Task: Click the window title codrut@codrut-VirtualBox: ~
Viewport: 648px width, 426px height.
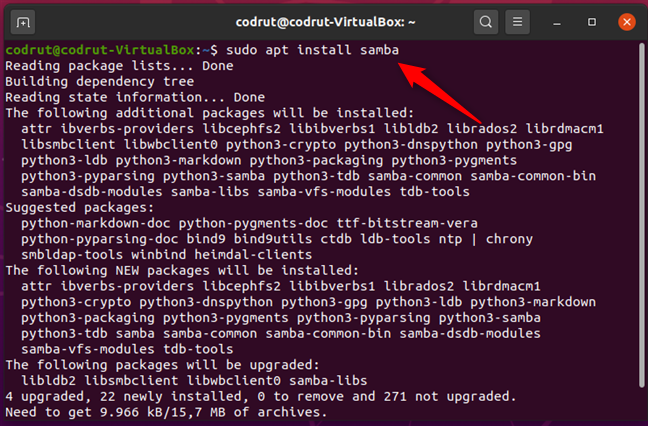Action: point(325,22)
